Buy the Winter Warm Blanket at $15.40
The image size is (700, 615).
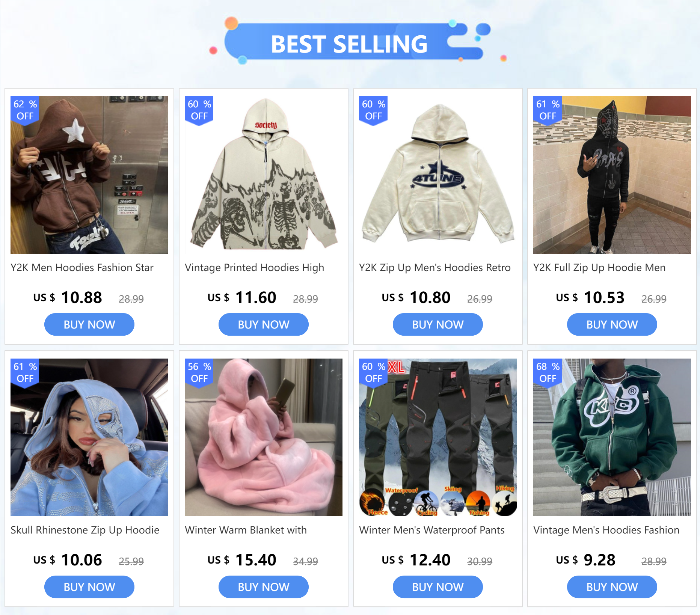tap(264, 587)
